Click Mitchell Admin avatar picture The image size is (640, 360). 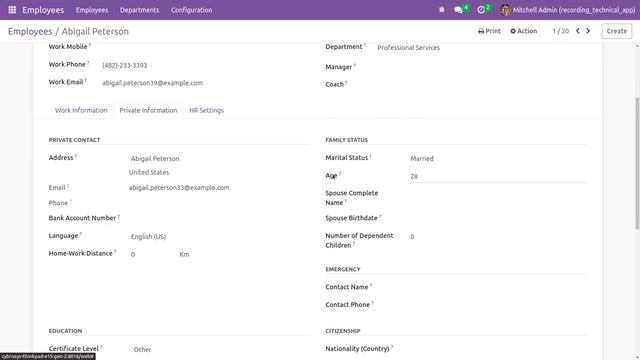click(x=505, y=10)
